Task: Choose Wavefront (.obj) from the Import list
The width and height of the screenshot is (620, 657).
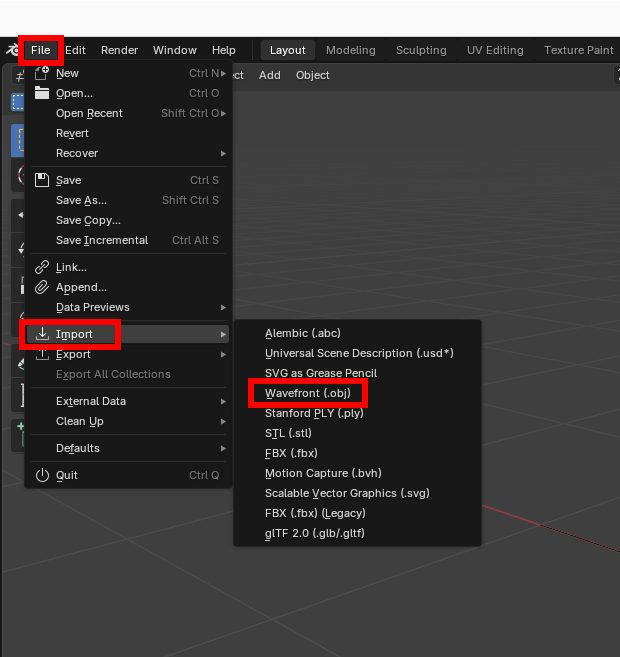Action: tap(308, 393)
